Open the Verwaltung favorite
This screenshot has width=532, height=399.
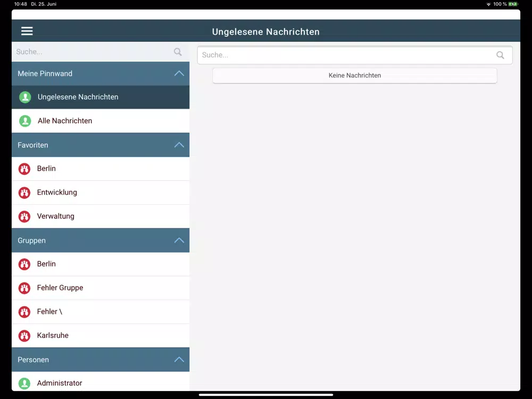pyautogui.click(x=101, y=217)
